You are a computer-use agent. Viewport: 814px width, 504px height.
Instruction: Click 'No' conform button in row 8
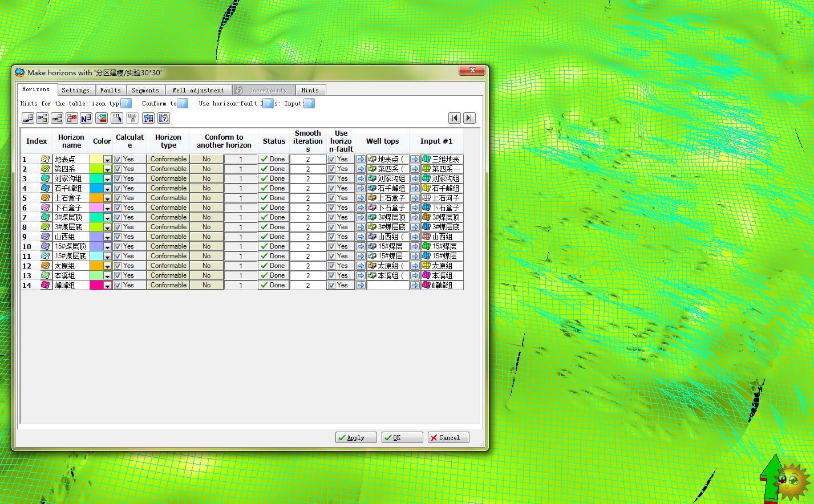(x=206, y=227)
